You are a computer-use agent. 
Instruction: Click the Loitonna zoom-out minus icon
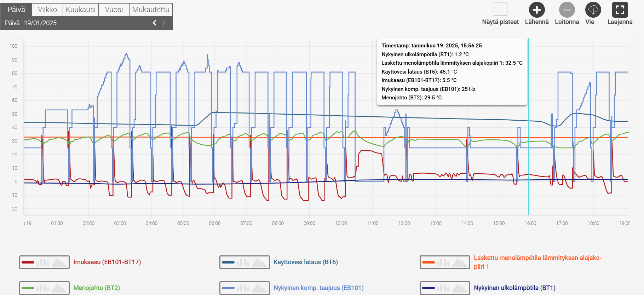point(567,10)
